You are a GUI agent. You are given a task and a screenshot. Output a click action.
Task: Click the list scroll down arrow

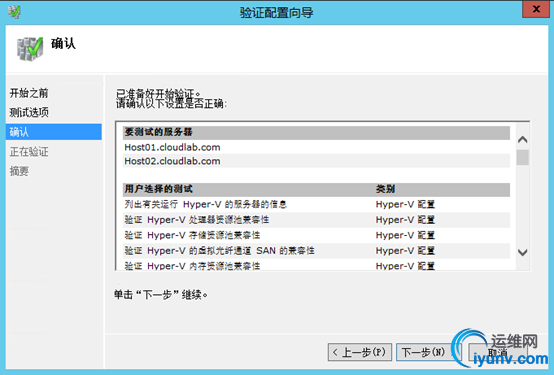click(523, 252)
